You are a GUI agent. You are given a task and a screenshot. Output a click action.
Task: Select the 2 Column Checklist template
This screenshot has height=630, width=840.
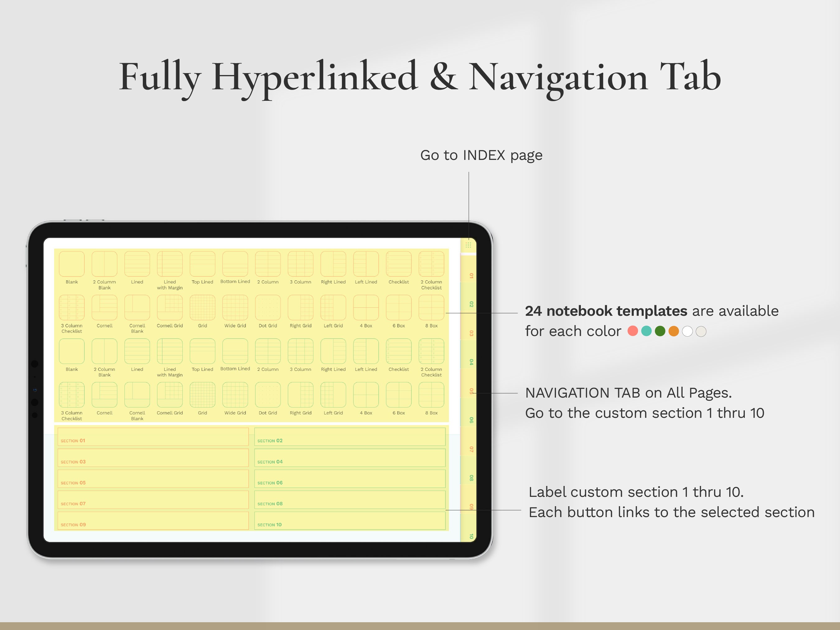pyautogui.click(x=432, y=264)
